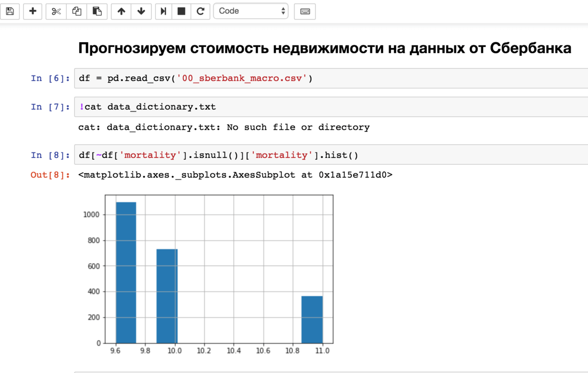The width and height of the screenshot is (588, 373).
Task: Click the '00_sberbank_macro.csv' string
Action: 243,78
